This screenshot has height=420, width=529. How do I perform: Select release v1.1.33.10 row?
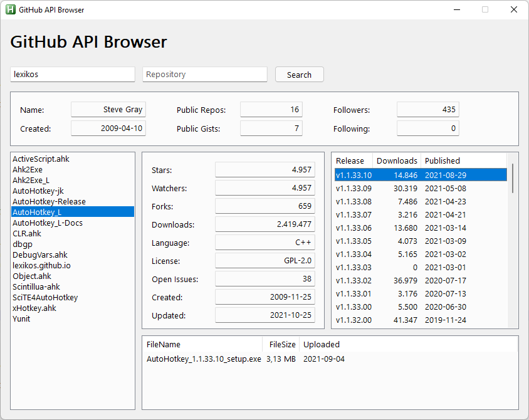pyautogui.click(x=421, y=175)
